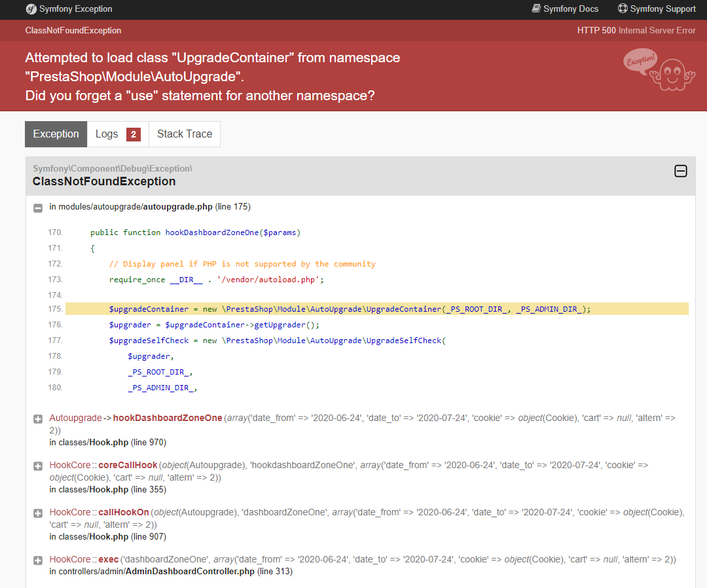The height and width of the screenshot is (588, 707).
Task: Click the Symfony Docs book icon
Action: point(536,9)
